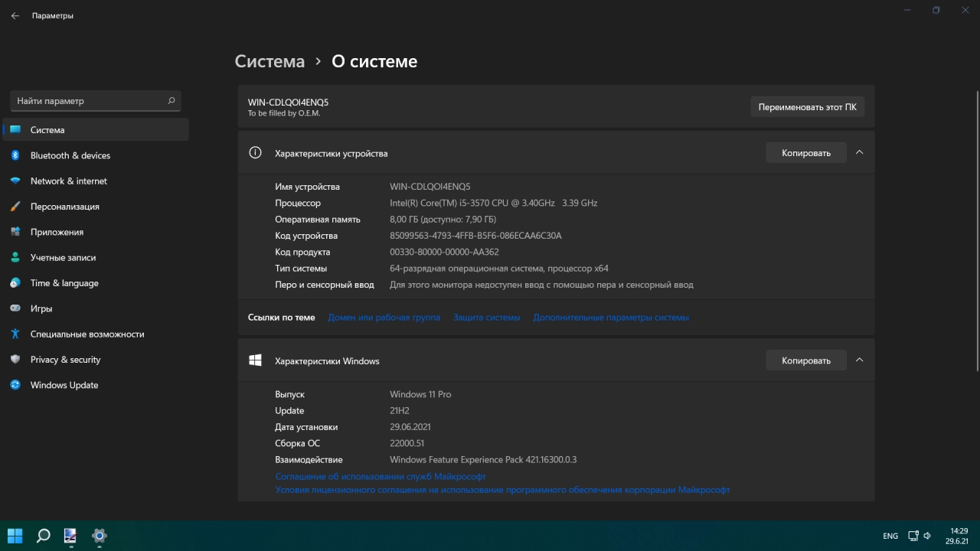Click the Settings gear on taskbar
Screen dimensions: 980x551
pyautogui.click(x=99, y=536)
